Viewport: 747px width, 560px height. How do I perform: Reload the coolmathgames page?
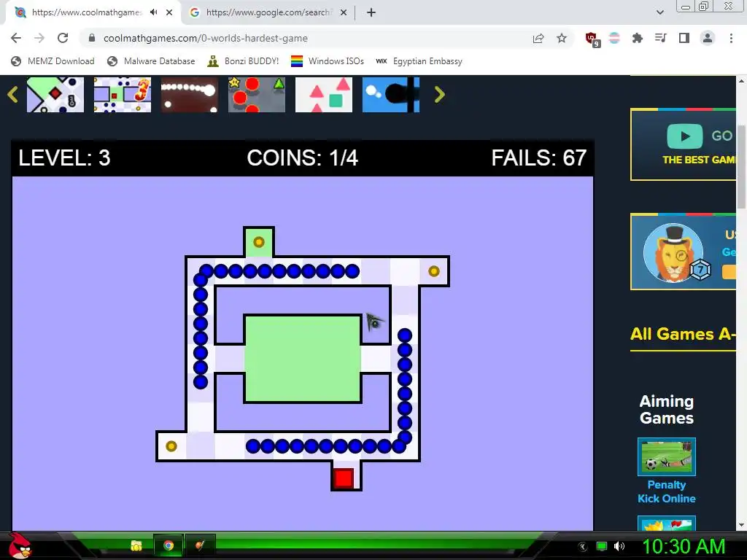pos(63,38)
